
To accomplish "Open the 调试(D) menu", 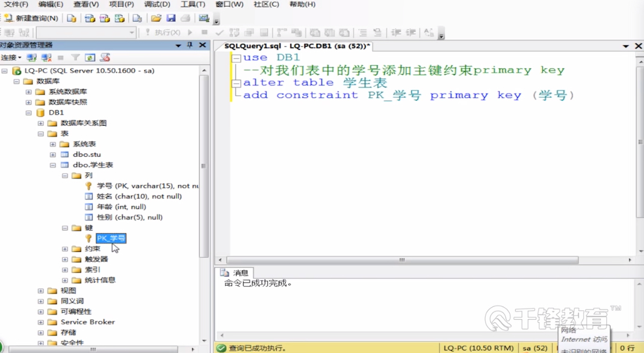I will click(157, 4).
